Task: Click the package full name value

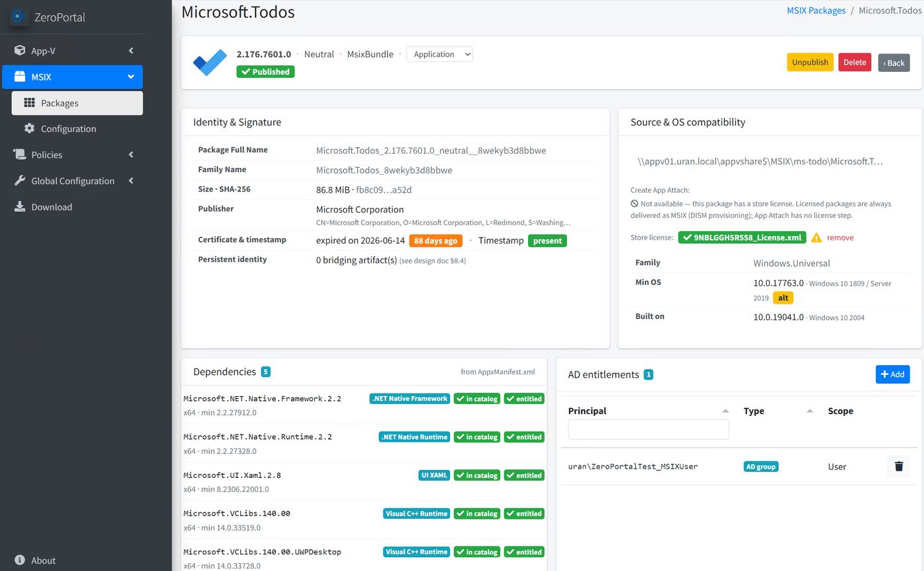Action: pos(431,151)
